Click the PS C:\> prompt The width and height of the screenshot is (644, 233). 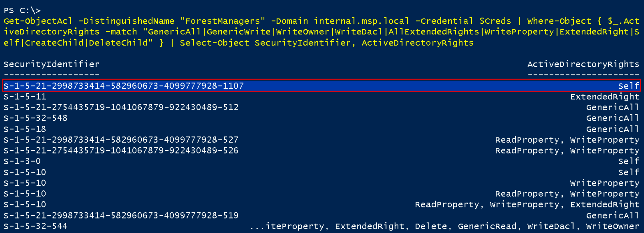22,10
